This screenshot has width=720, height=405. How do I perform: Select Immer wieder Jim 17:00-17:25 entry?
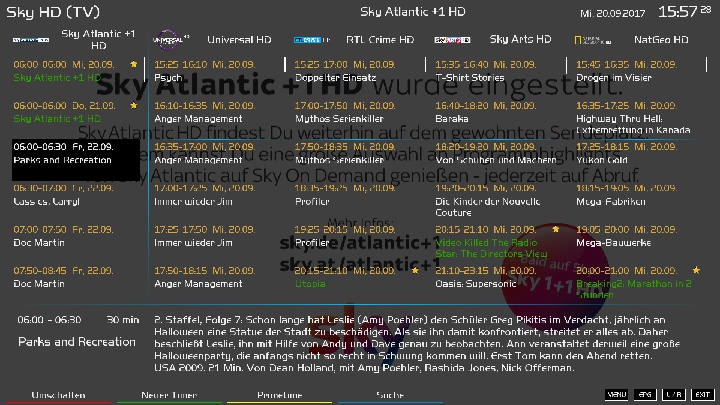tap(217, 195)
